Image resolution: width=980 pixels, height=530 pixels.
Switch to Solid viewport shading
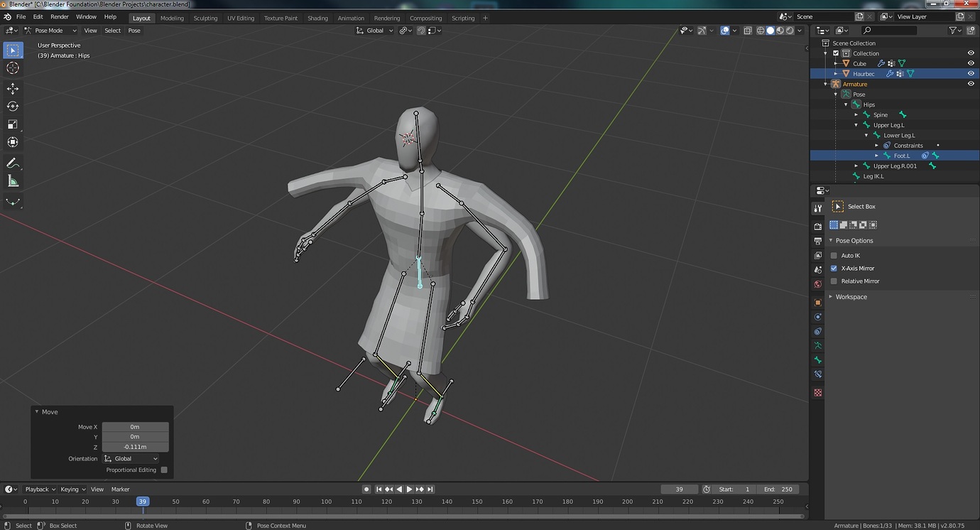click(771, 31)
